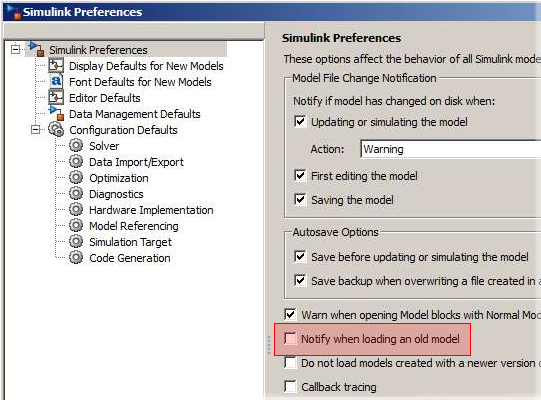Click the Configuration Defaults gears icon
Screen dimensions: 541x400
pyautogui.click(x=56, y=129)
